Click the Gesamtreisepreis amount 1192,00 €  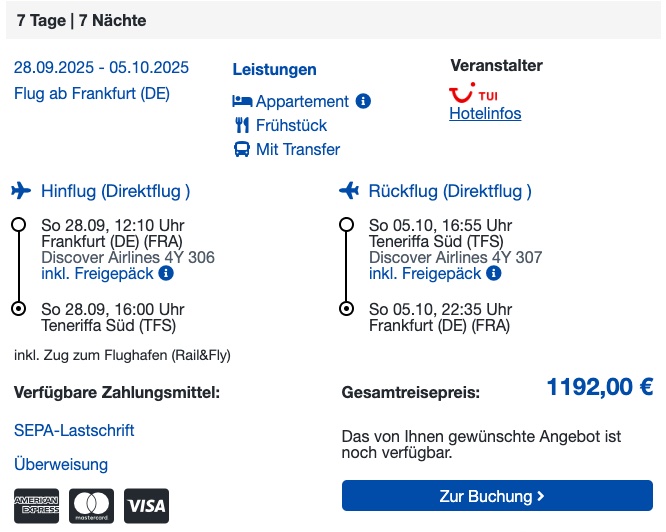pyautogui.click(x=600, y=387)
